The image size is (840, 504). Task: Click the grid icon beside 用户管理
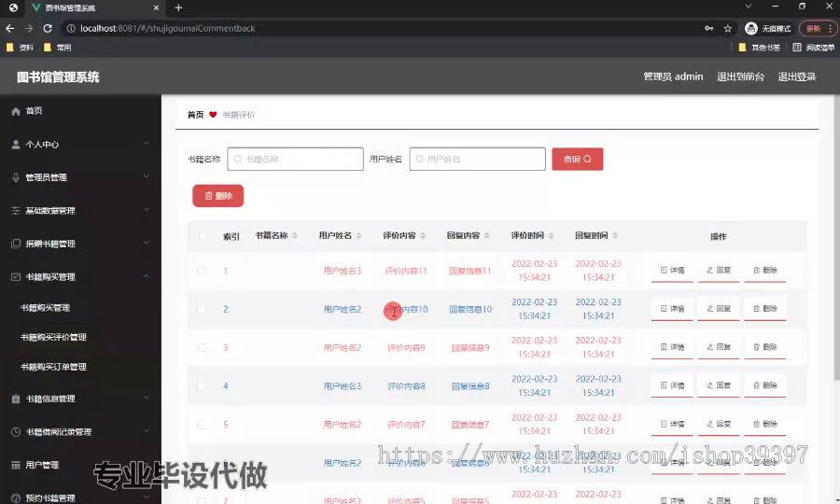[x=16, y=465]
